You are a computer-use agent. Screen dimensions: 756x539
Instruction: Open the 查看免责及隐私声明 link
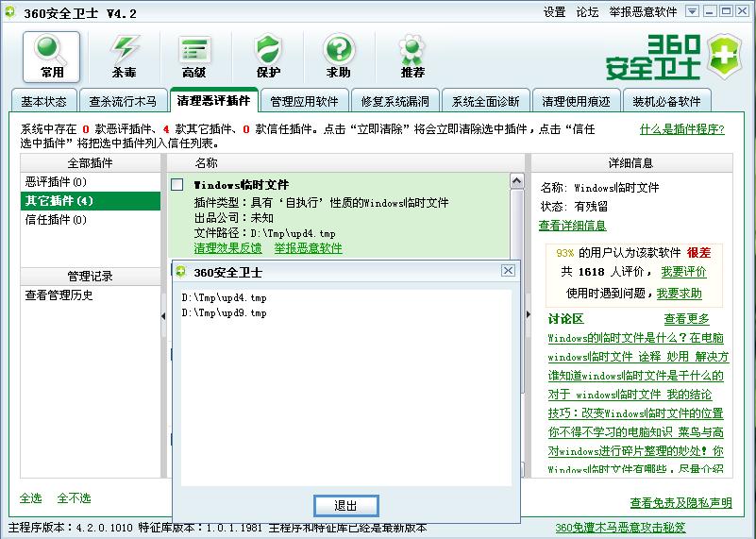[x=680, y=503]
